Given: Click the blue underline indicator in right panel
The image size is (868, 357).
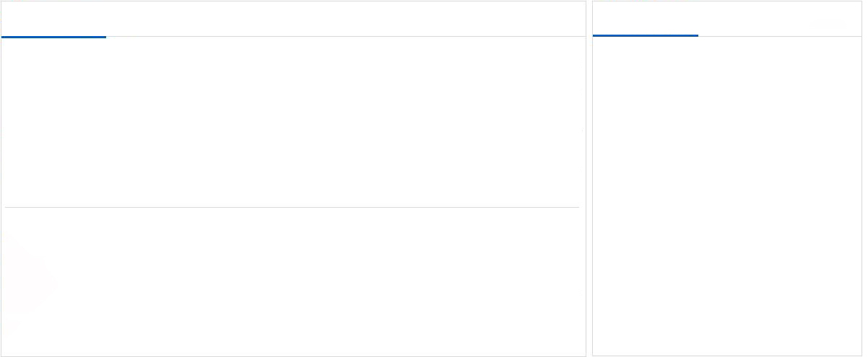Looking at the screenshot, I should click(645, 35).
